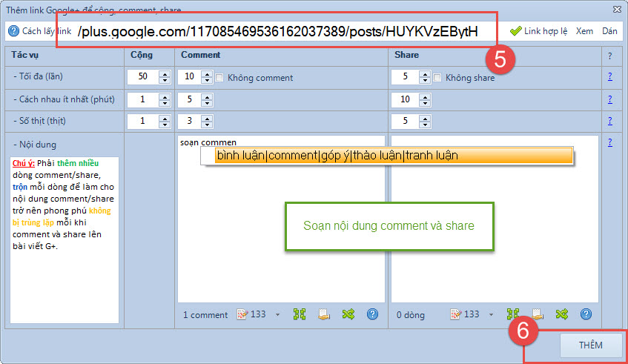This screenshot has width=628, height=364.
Task: Expand the Comment 133 dropdown arrow
Action: (277, 315)
